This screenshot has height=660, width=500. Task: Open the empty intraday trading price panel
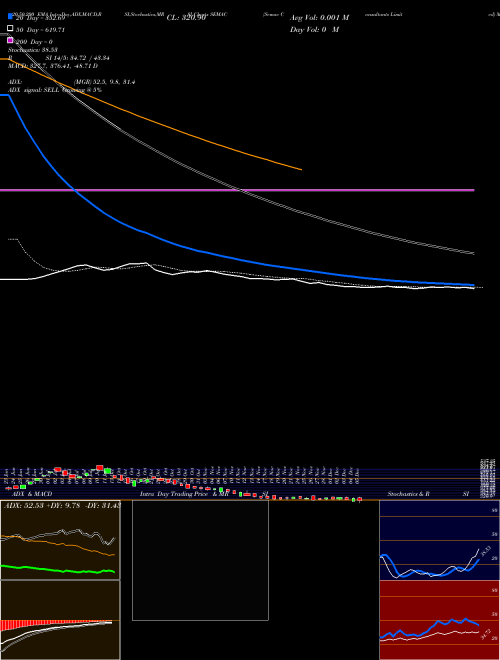tap(200, 560)
